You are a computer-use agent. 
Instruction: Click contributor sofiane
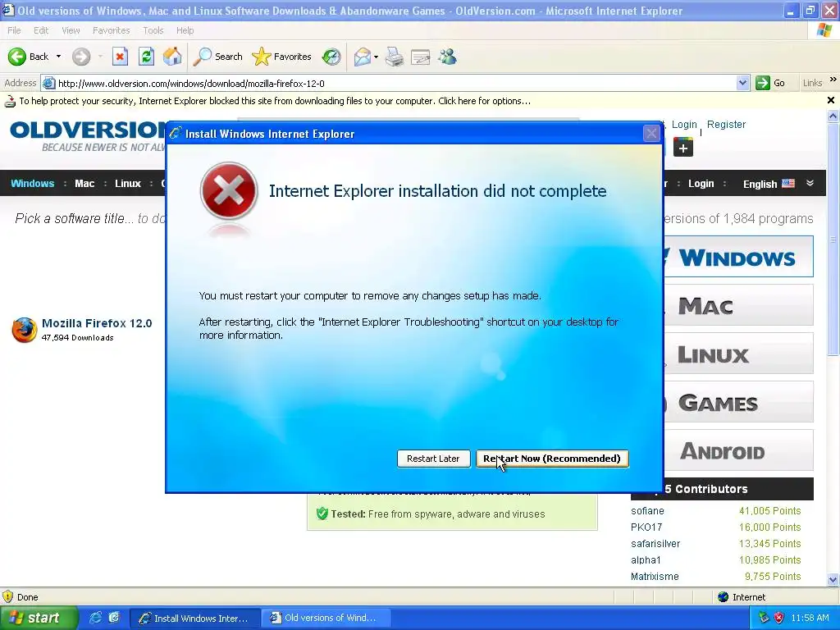click(647, 510)
